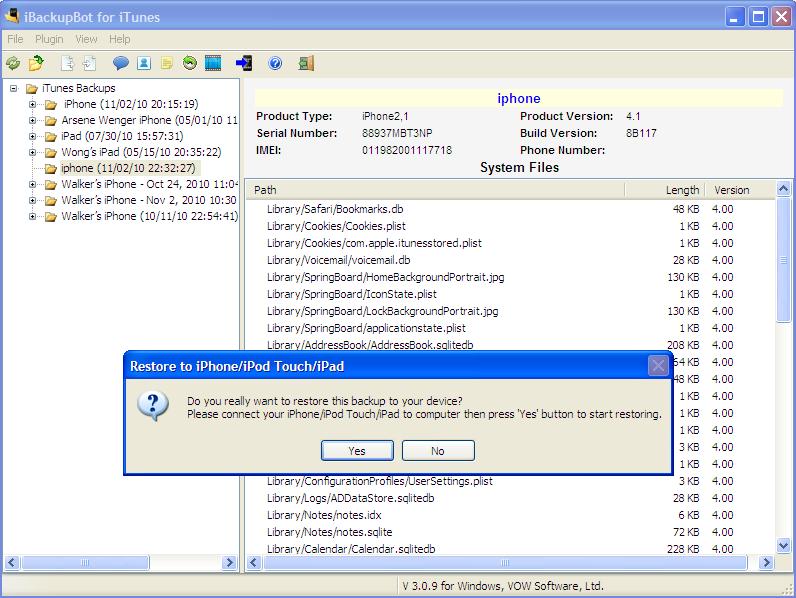Screen dimensions: 796x598
Task: Select Library/Notes/notes.idx file row
Action: (x=510, y=515)
